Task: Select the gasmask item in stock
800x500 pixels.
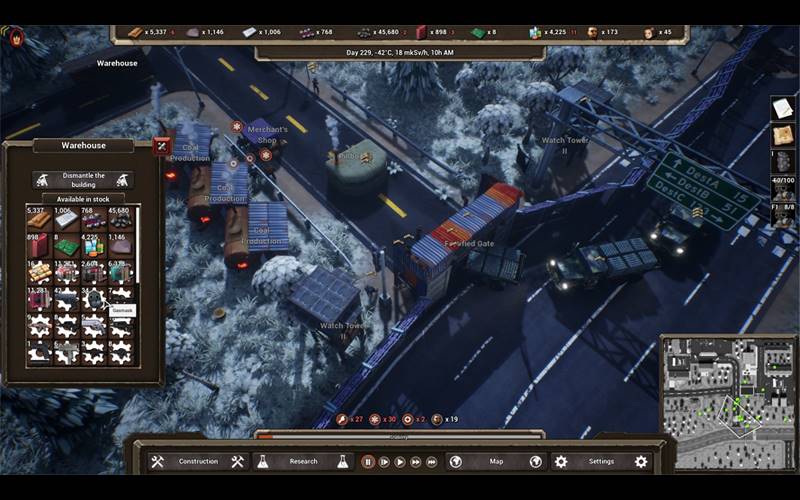Action: click(x=94, y=298)
